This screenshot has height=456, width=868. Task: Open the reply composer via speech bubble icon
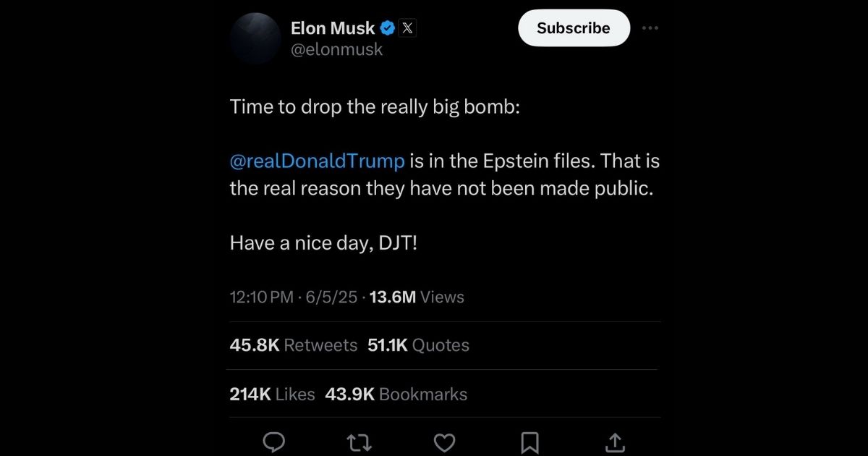(273, 442)
